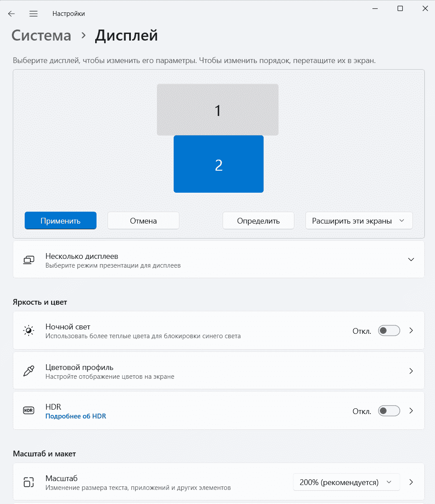Screen dimensions: 435x504
Task: Go to 'Система' in the breadcrumb
Action: tap(41, 36)
